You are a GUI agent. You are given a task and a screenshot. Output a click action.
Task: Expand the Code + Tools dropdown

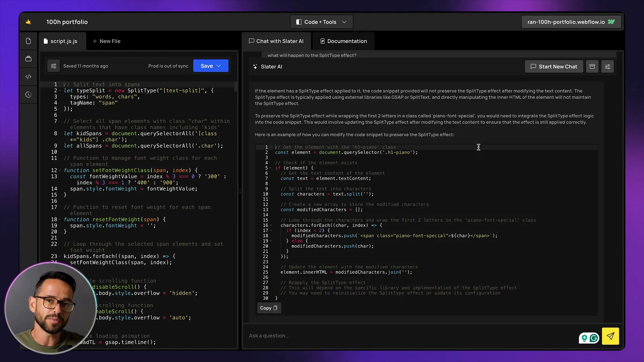(x=321, y=22)
